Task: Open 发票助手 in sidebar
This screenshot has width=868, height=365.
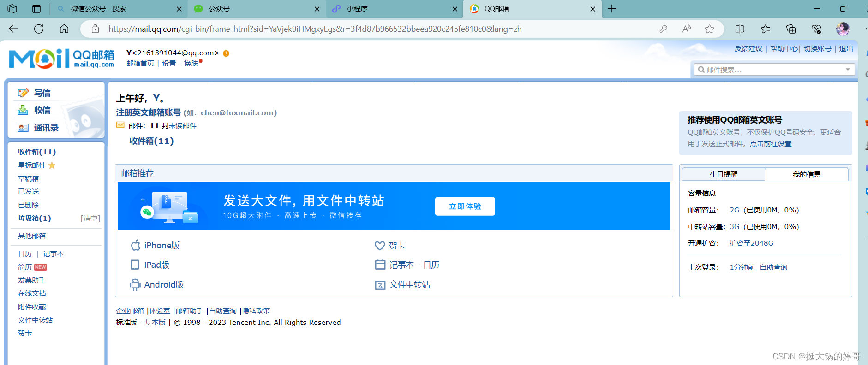Action: tap(32, 280)
